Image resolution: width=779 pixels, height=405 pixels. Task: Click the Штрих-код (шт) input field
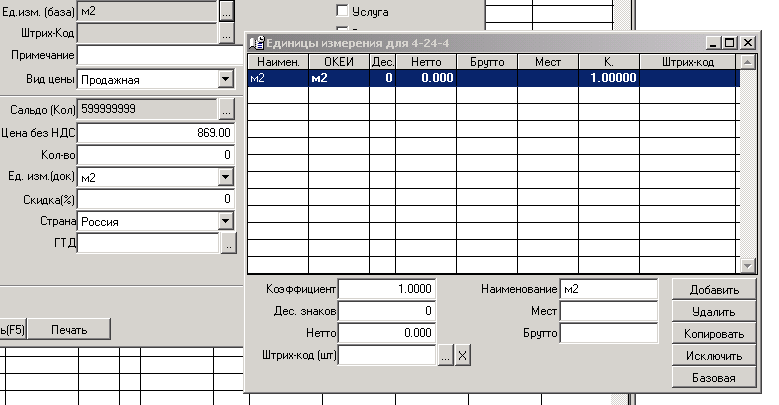387,355
